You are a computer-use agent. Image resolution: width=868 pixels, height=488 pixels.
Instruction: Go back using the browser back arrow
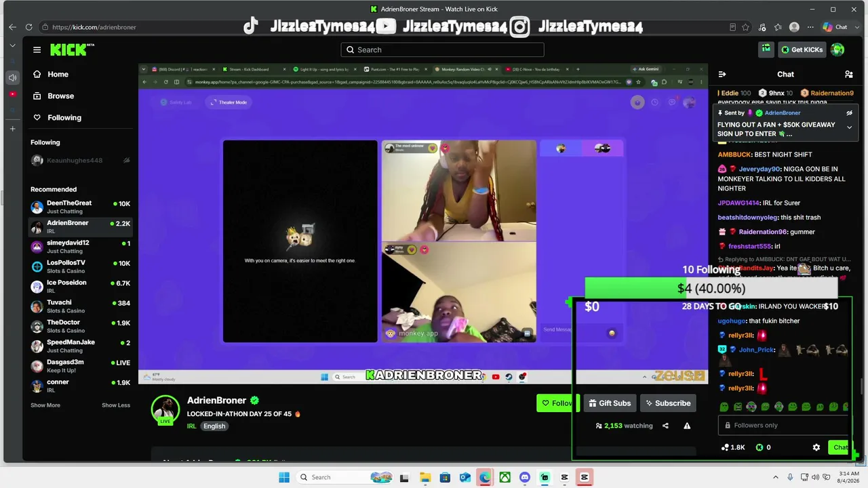[12, 27]
